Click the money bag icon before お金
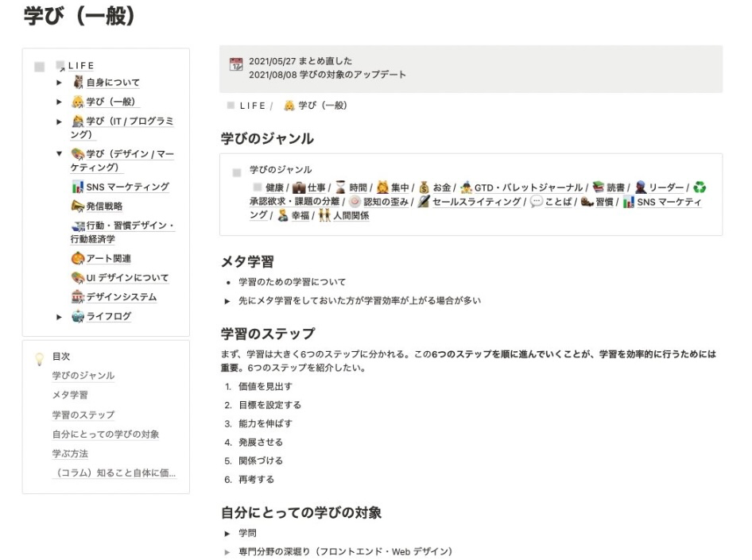 click(x=424, y=187)
